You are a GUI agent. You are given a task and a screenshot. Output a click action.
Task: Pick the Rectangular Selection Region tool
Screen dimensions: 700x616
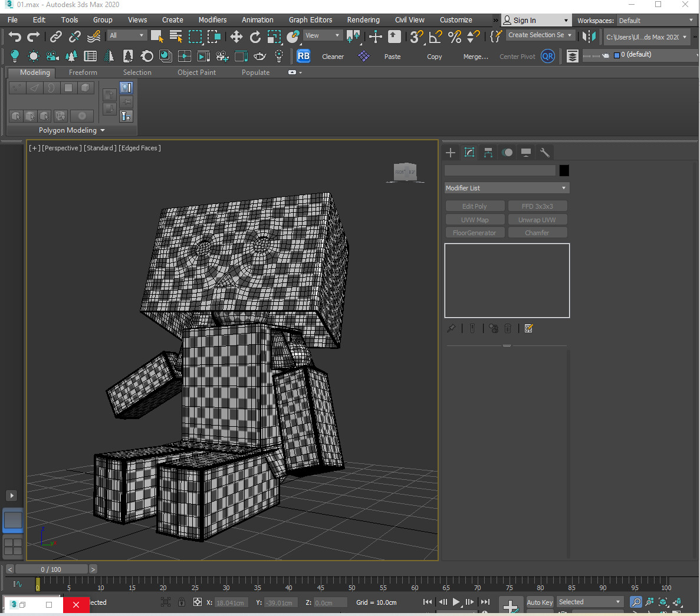(195, 36)
